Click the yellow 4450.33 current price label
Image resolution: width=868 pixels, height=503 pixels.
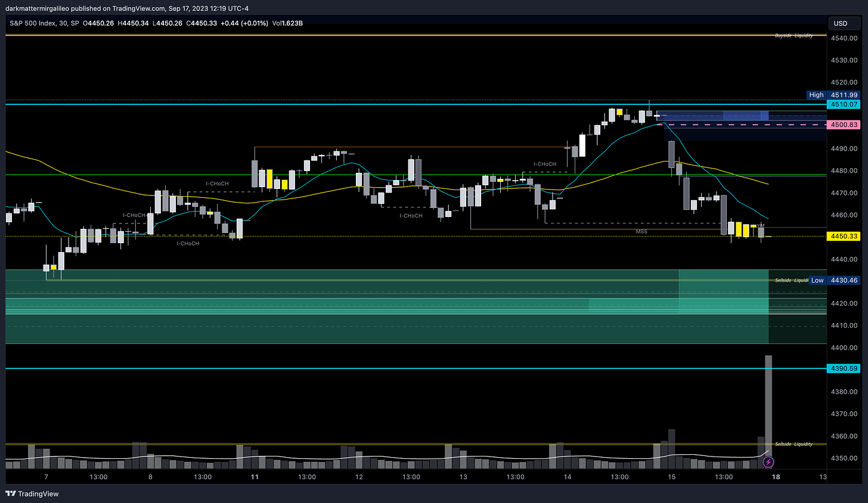click(844, 236)
